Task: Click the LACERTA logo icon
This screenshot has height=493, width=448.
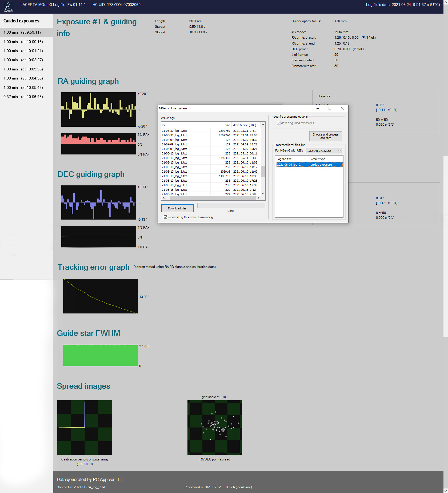Action: (x=8, y=7)
